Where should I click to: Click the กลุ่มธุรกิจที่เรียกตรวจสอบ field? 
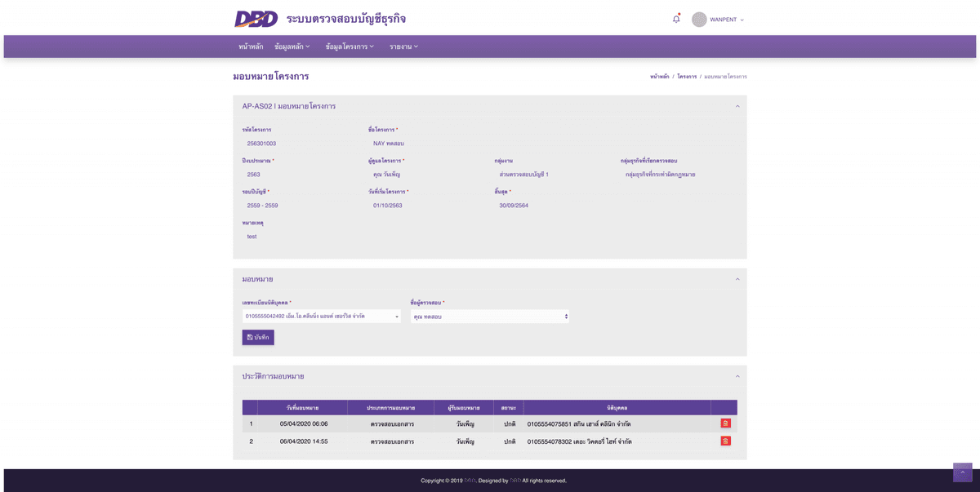pos(679,175)
